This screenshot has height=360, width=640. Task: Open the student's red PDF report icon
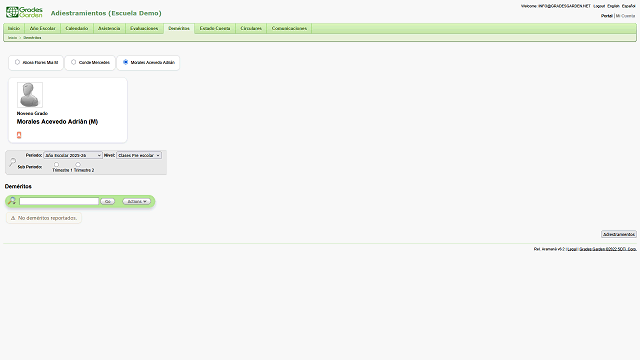tap(19, 135)
